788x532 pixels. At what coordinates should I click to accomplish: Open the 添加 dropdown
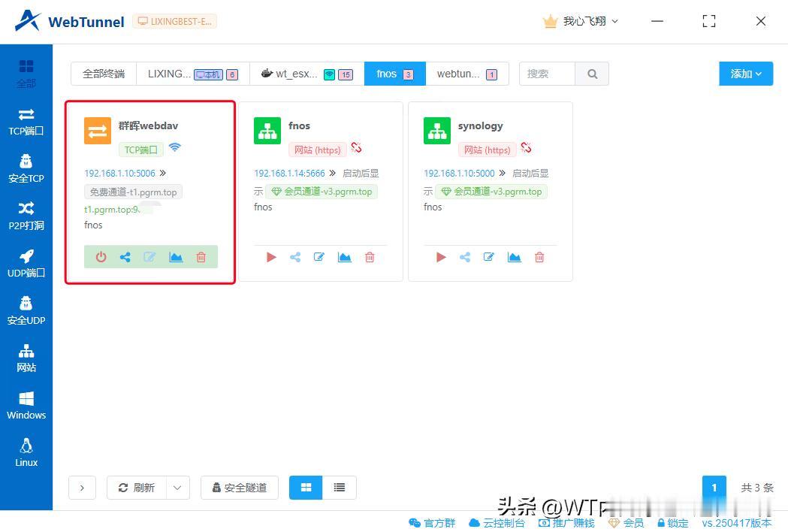746,74
